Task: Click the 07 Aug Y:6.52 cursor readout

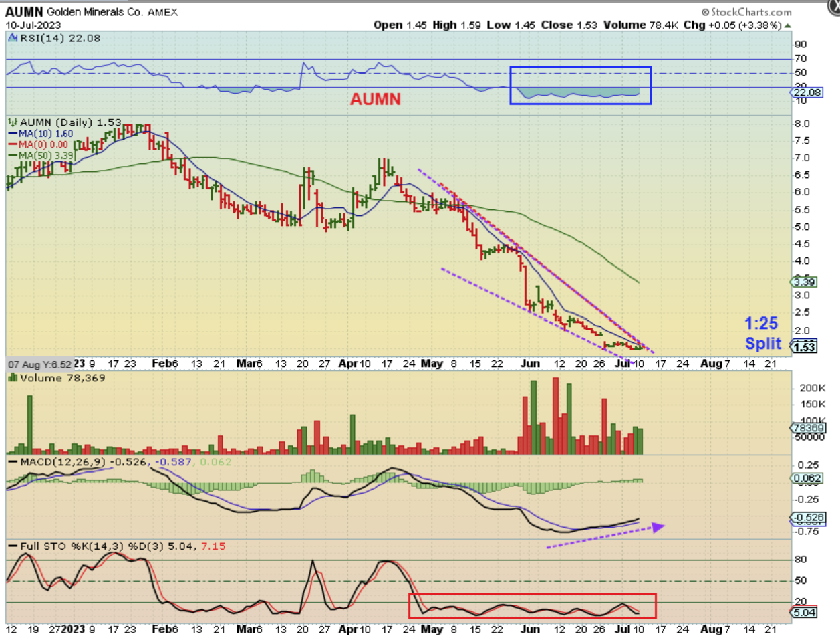Action: pos(39,364)
